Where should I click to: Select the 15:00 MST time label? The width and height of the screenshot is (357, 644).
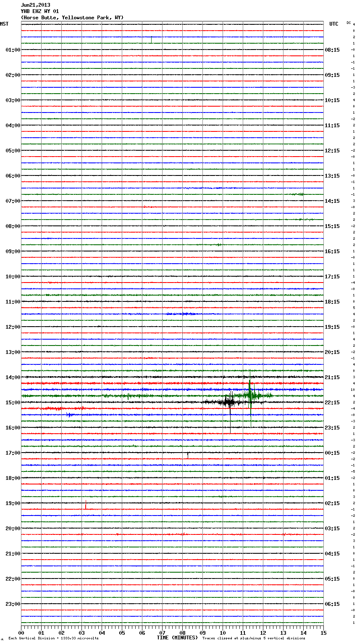click(13, 403)
